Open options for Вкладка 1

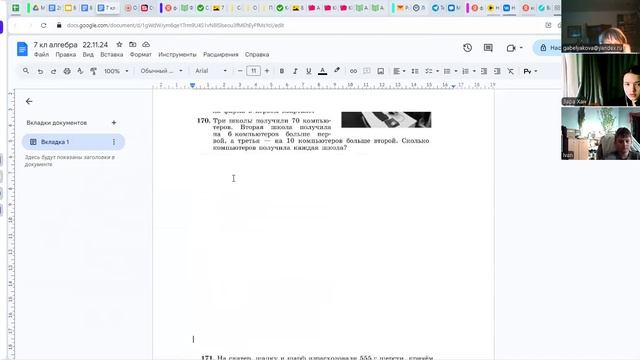coord(114,142)
